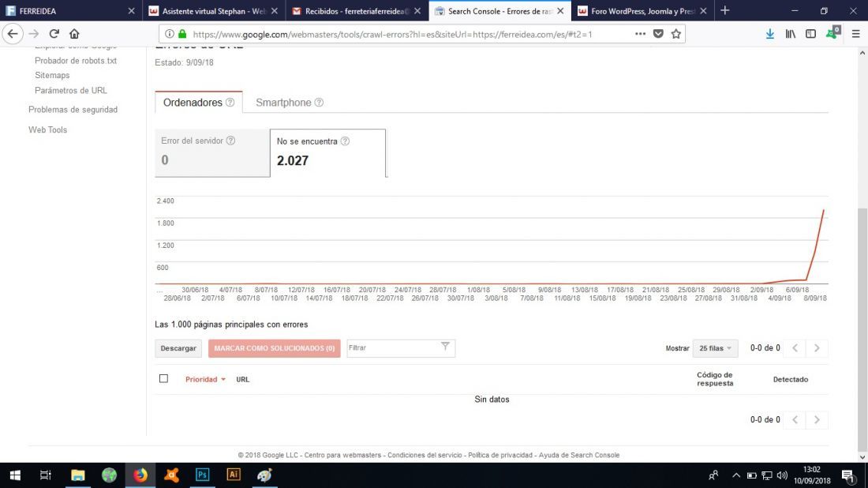The height and width of the screenshot is (488, 868).
Task: Open the Firefox downloads arrow
Action: click(769, 34)
